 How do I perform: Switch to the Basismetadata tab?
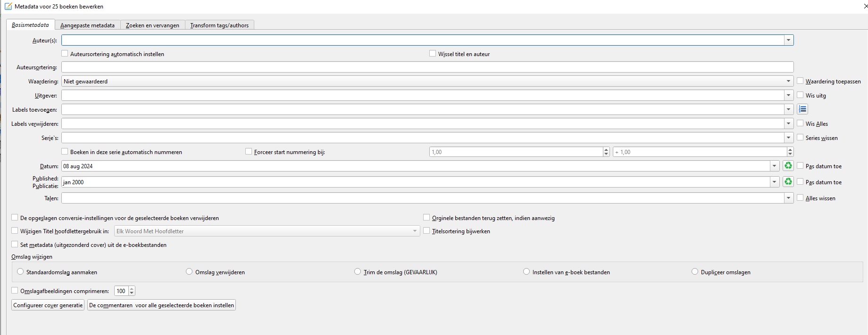pyautogui.click(x=30, y=25)
